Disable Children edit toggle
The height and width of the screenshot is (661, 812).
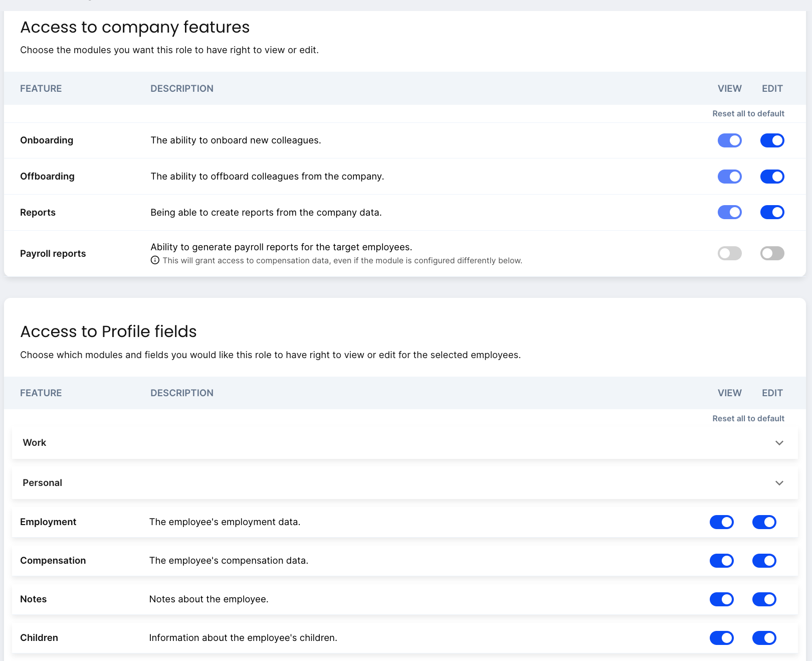(764, 638)
